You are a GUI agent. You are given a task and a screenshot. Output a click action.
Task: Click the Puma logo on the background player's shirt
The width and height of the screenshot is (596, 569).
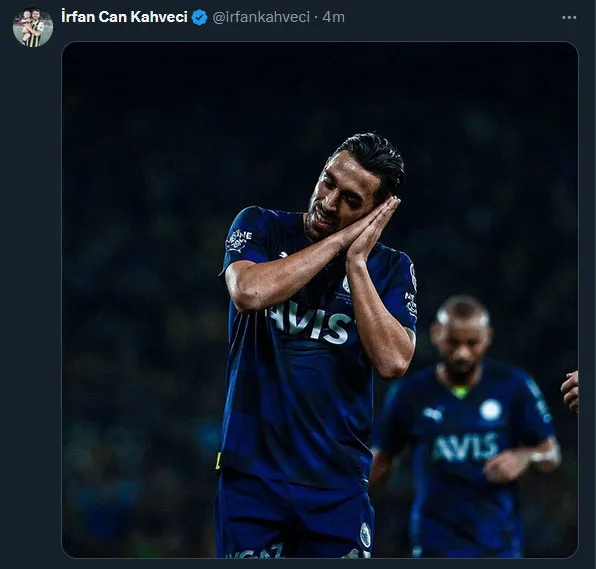(433, 413)
